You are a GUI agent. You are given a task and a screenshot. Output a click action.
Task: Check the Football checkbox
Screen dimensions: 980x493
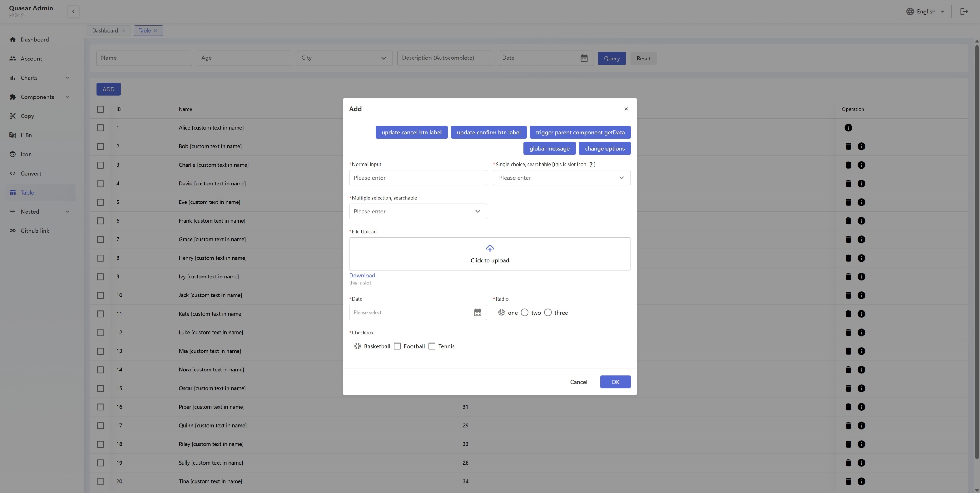click(x=397, y=346)
